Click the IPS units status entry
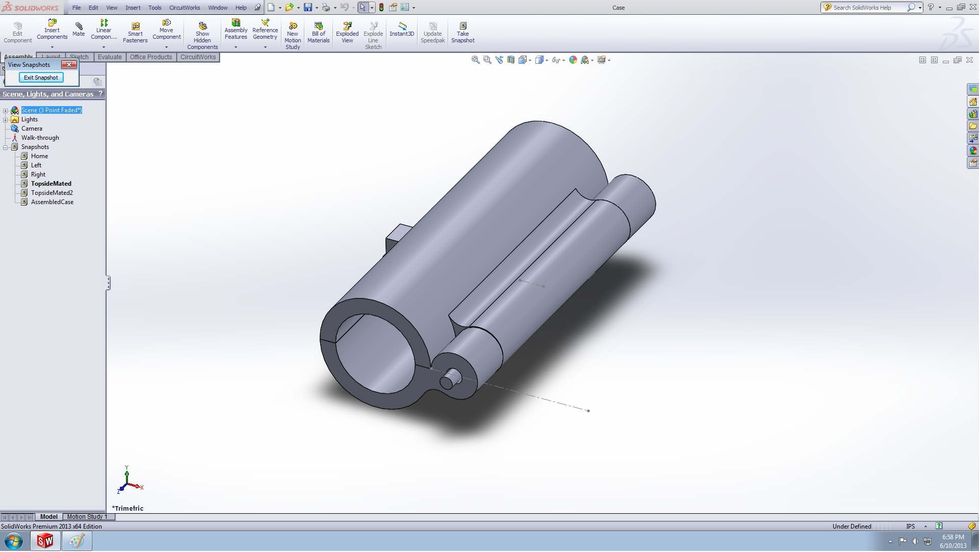Viewport: 980px width, 552px height. (911, 527)
